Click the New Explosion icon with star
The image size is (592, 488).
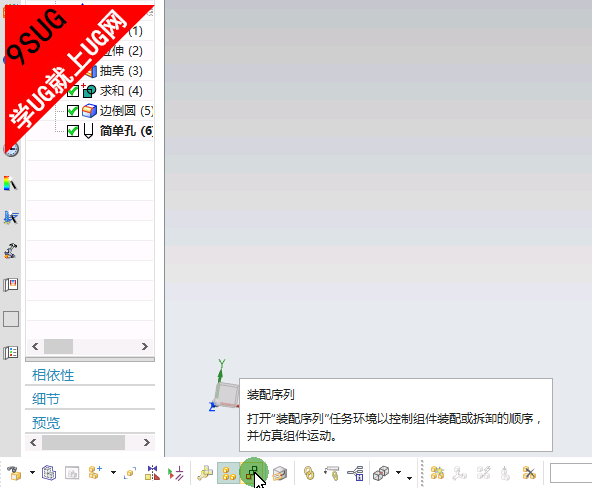pyautogui.click(x=437, y=473)
